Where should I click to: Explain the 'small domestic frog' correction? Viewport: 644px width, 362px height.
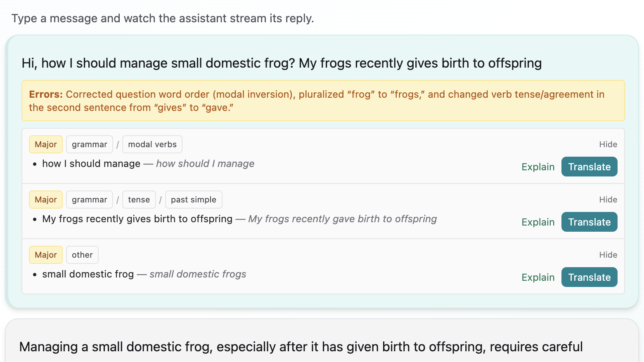point(537,277)
